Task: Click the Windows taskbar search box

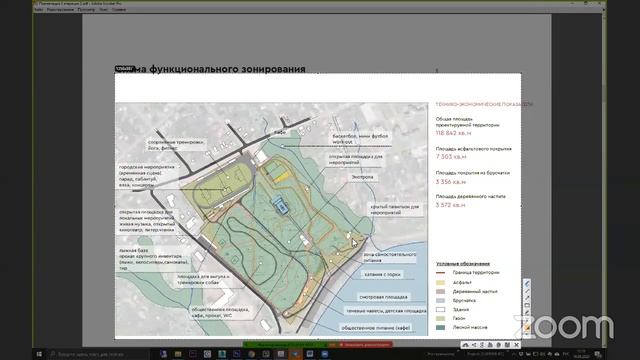Action: 98,354
